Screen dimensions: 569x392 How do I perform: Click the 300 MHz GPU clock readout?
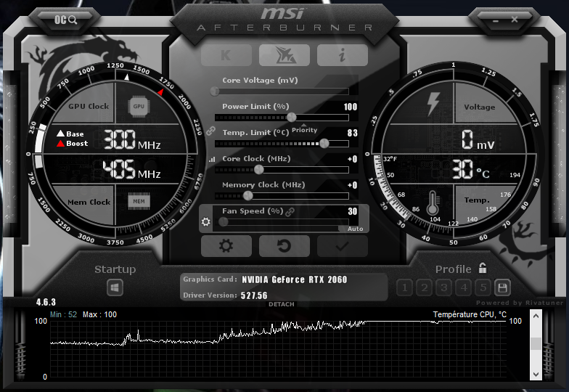click(x=132, y=139)
